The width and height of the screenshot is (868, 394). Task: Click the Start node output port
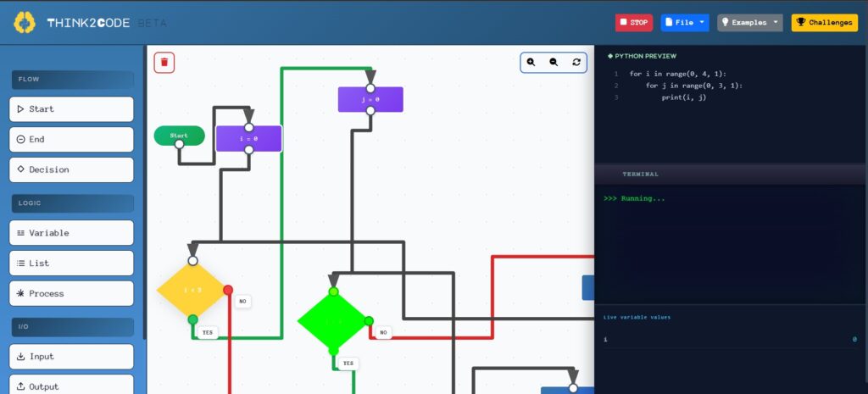click(180, 144)
